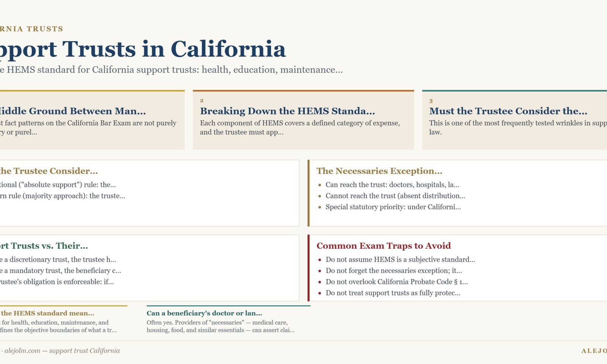Click "Do not overlook California Probate Code" bullet
Viewport: 607px width, 364px height.
[397, 281]
